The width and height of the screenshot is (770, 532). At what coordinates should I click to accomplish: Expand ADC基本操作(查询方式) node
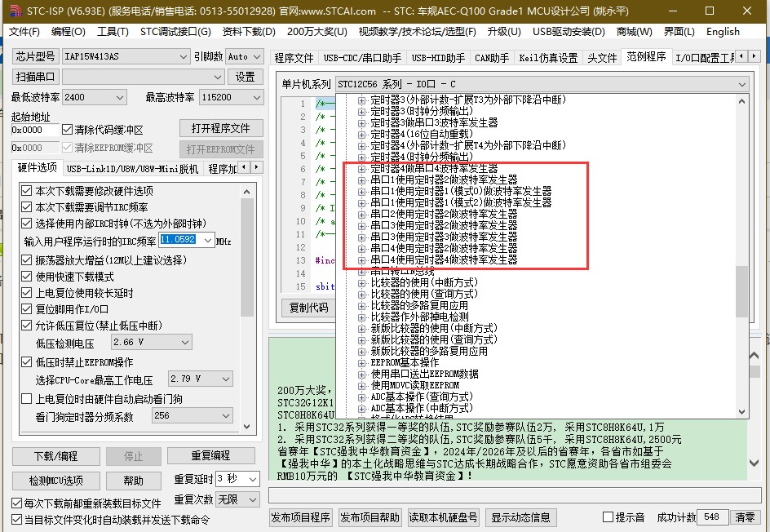tap(362, 397)
